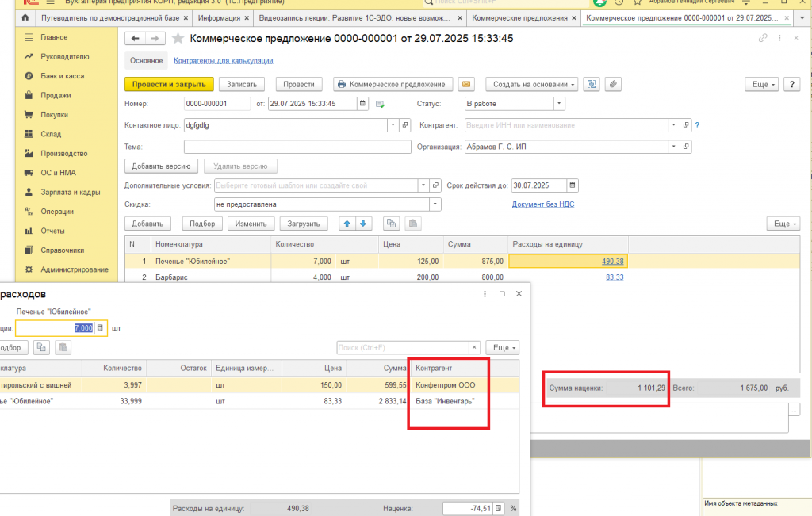
Task: Open calculator for the quantity field in expenses dialog
Action: click(x=100, y=328)
